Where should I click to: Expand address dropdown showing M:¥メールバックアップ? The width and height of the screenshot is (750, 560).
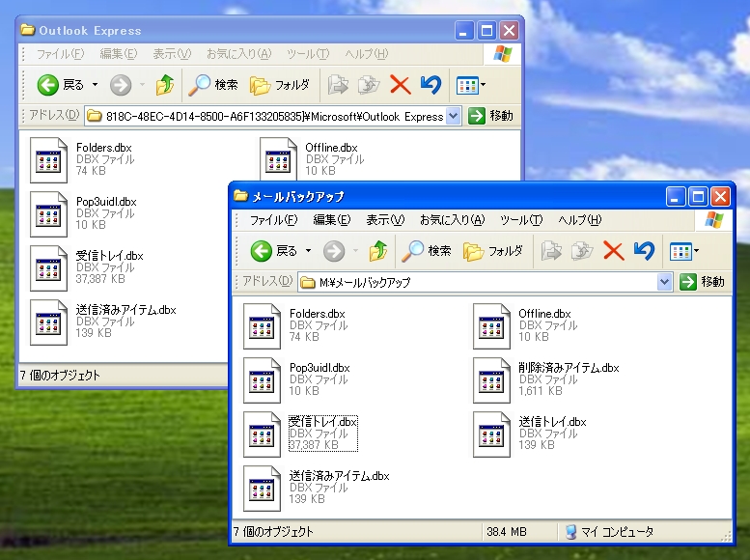(664, 282)
